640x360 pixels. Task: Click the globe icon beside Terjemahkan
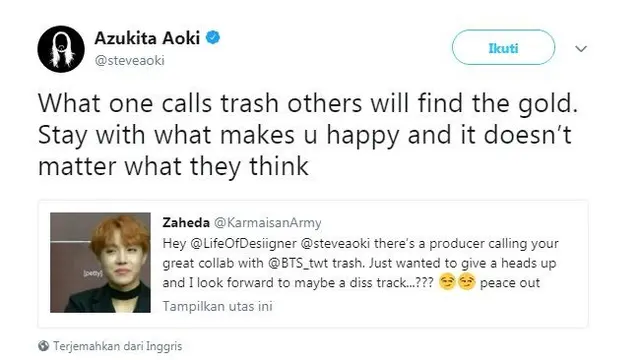(x=44, y=346)
